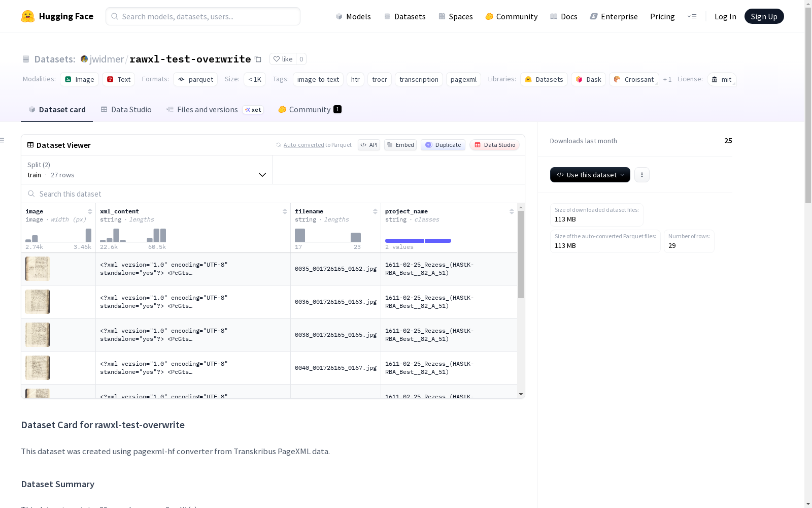Click the Sign Up button
This screenshot has height=508, width=812.
pos(764,16)
